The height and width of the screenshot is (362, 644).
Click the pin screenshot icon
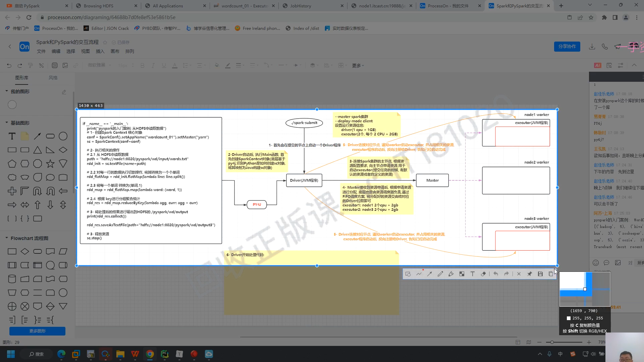[530, 274]
